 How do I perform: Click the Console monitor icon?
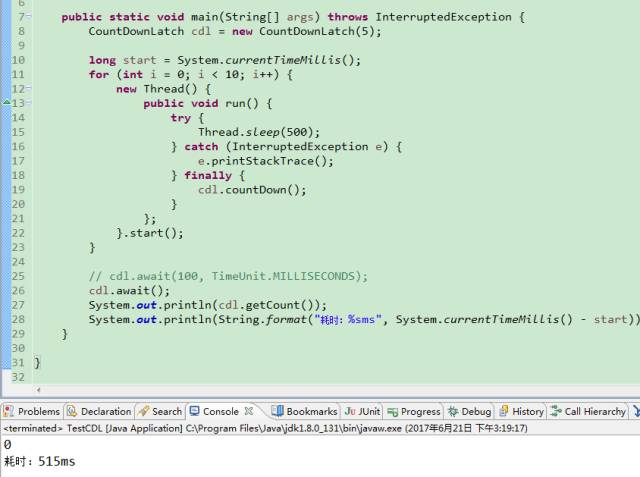[x=195, y=411]
